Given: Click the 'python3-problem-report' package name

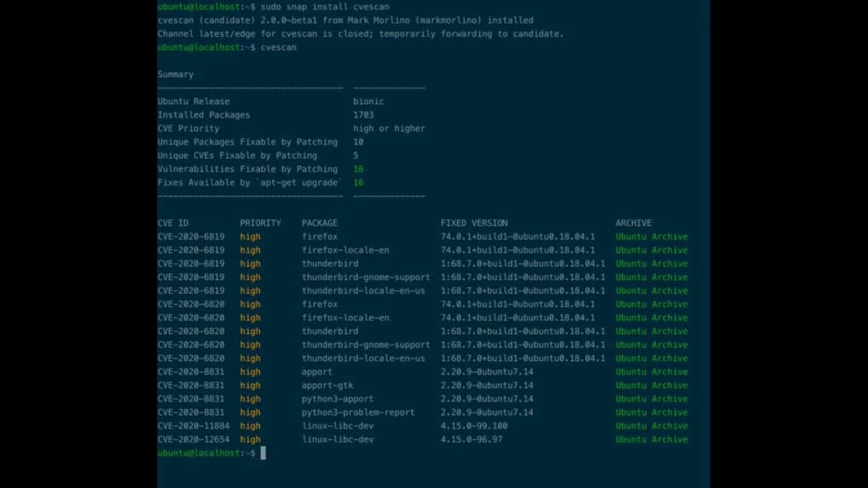Looking at the screenshot, I should click(358, 412).
